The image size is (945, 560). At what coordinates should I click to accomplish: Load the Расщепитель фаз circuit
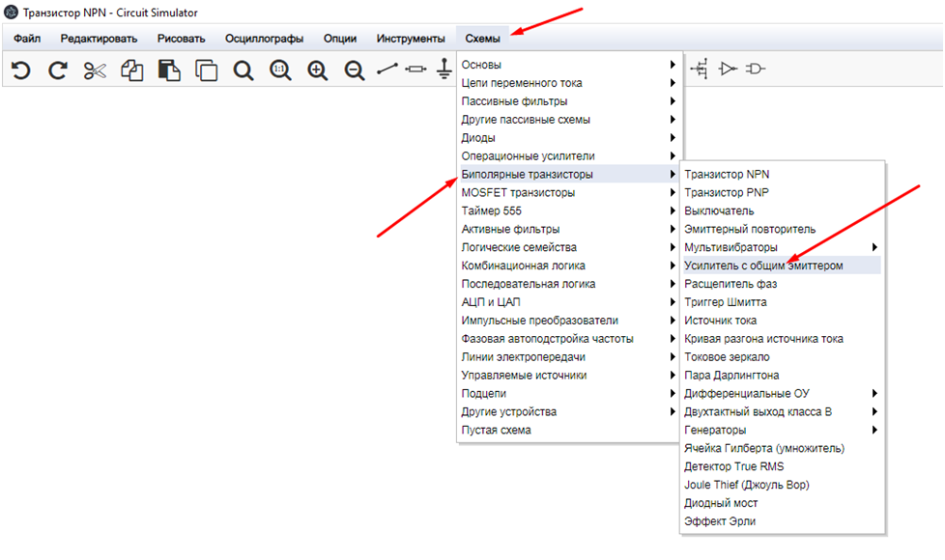[x=782, y=284]
